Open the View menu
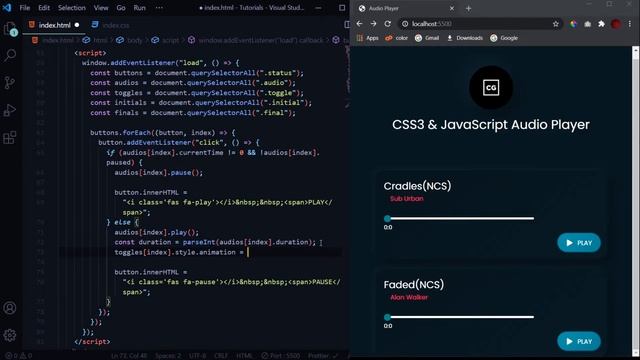 click(x=101, y=7)
